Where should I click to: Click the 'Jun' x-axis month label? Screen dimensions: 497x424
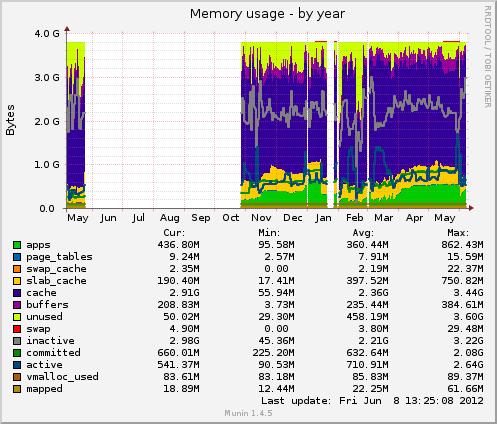(x=108, y=218)
